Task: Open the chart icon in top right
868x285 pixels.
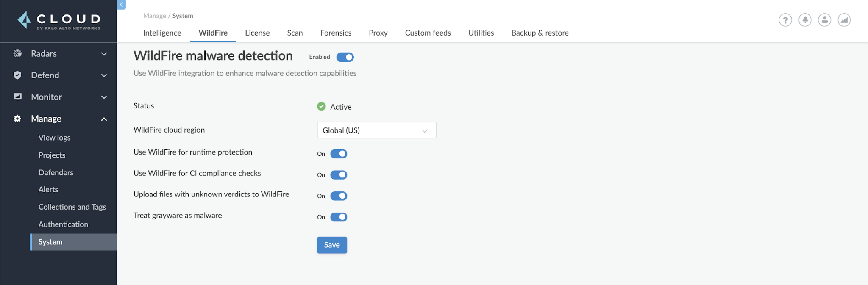Action: click(844, 20)
